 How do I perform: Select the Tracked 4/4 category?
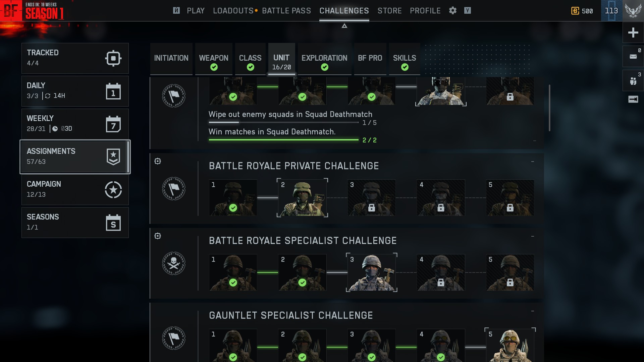pyautogui.click(x=75, y=58)
